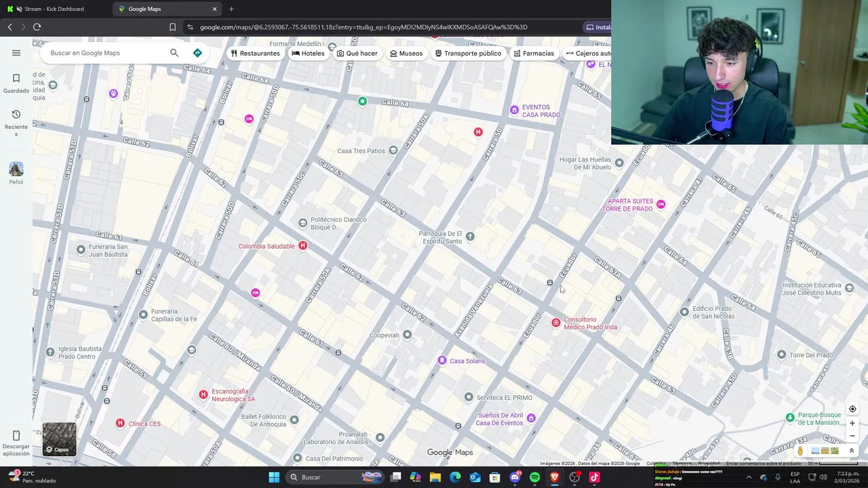Open the volume control in system tray
The height and width of the screenshot is (488, 868).
coord(823,477)
